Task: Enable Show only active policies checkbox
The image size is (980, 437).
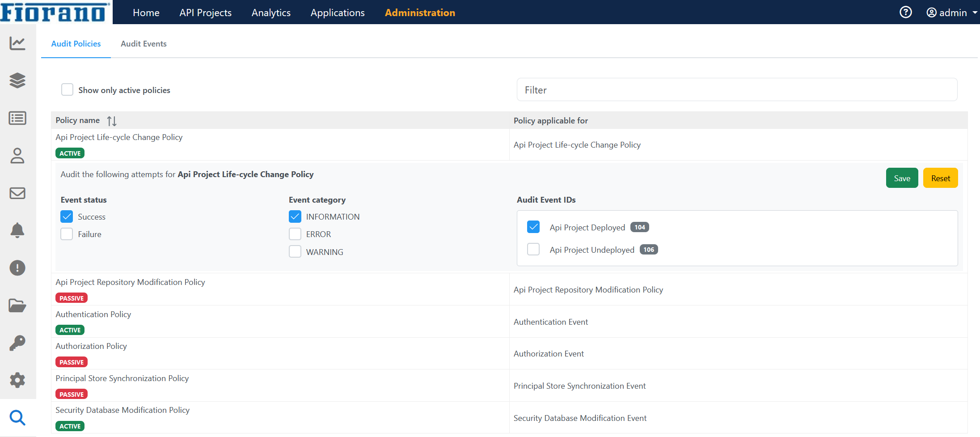Action: [67, 90]
